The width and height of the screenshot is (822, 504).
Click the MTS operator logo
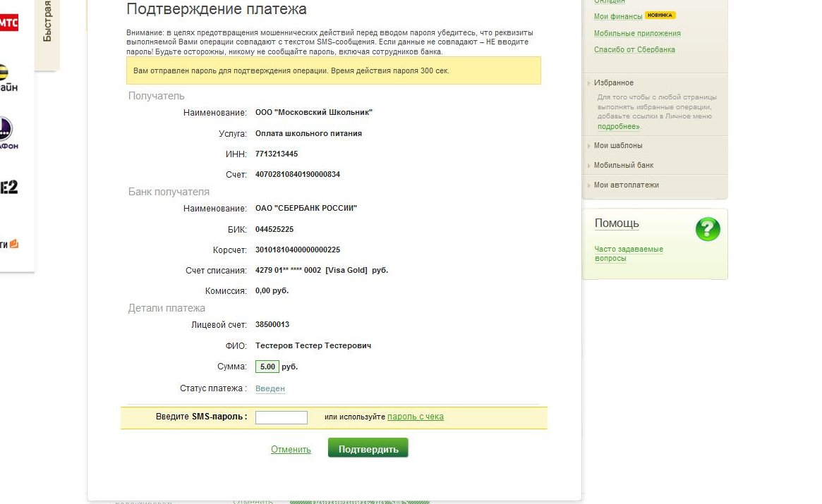[9, 23]
